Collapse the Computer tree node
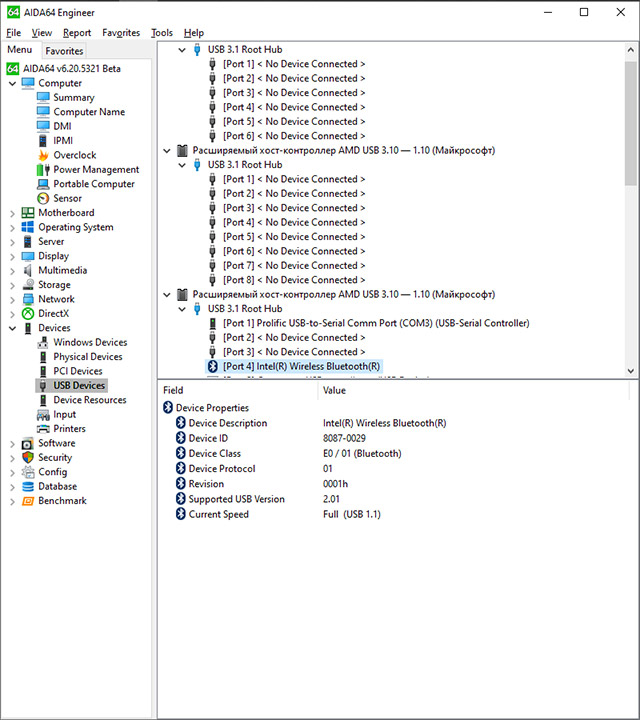This screenshot has width=640, height=720. point(12,84)
